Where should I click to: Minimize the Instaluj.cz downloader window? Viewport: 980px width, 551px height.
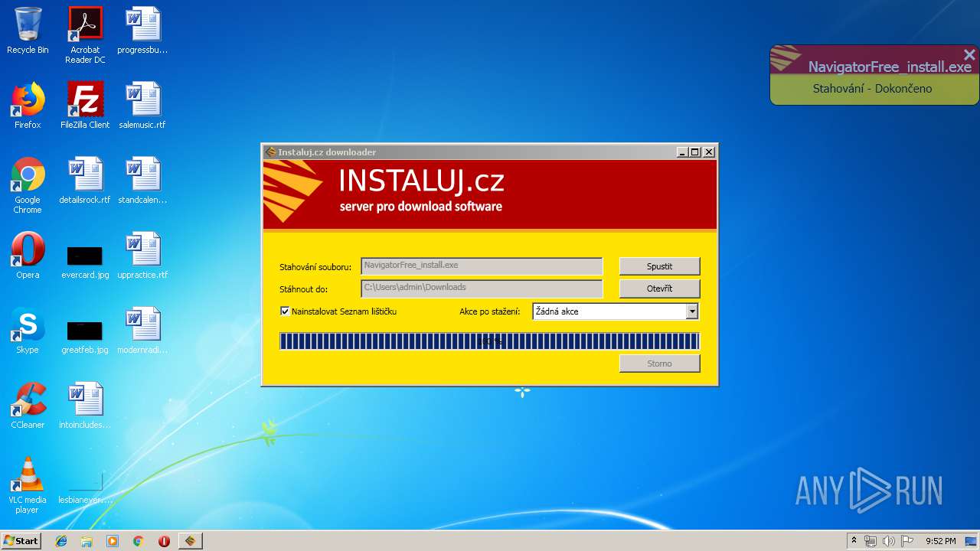tap(681, 152)
